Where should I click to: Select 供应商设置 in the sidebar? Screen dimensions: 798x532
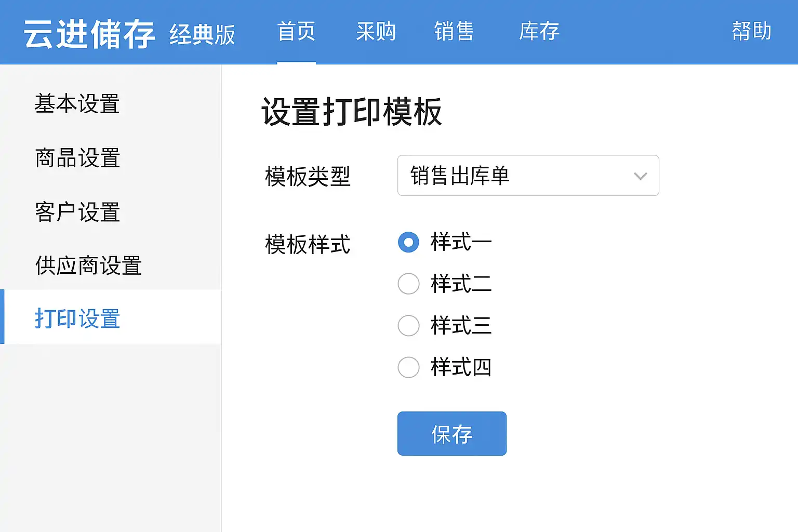pos(88,265)
